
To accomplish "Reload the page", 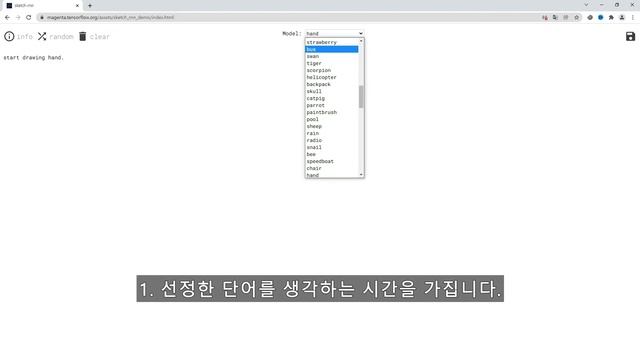I will click(x=29, y=18).
